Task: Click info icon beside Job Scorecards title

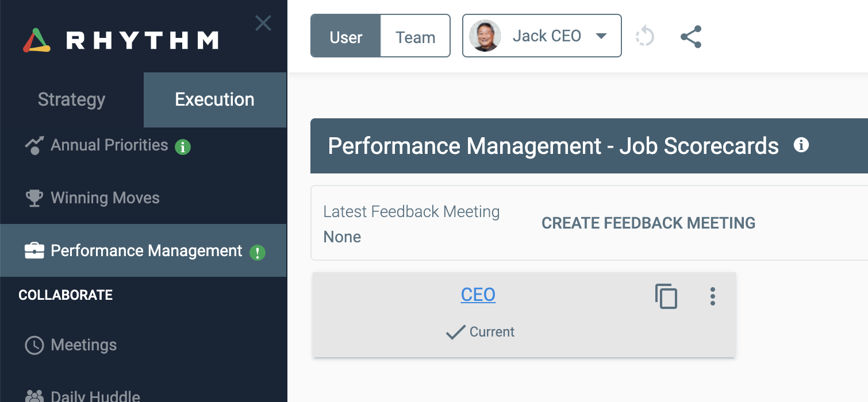Action: click(x=801, y=145)
